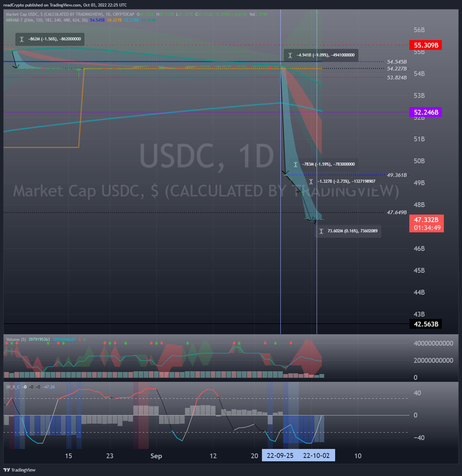Click the ruler icon in the 73.602M measurement label
The image size is (462, 476).
click(321, 231)
